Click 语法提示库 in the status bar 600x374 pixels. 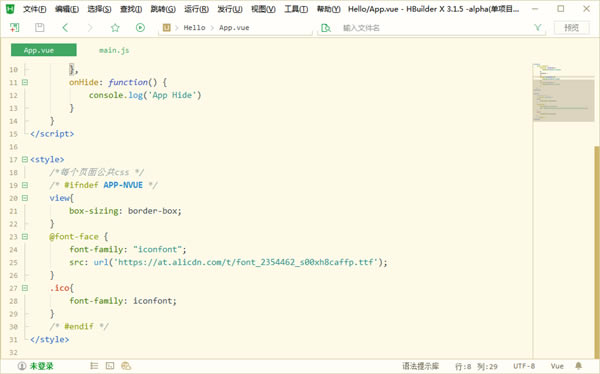tap(420, 366)
